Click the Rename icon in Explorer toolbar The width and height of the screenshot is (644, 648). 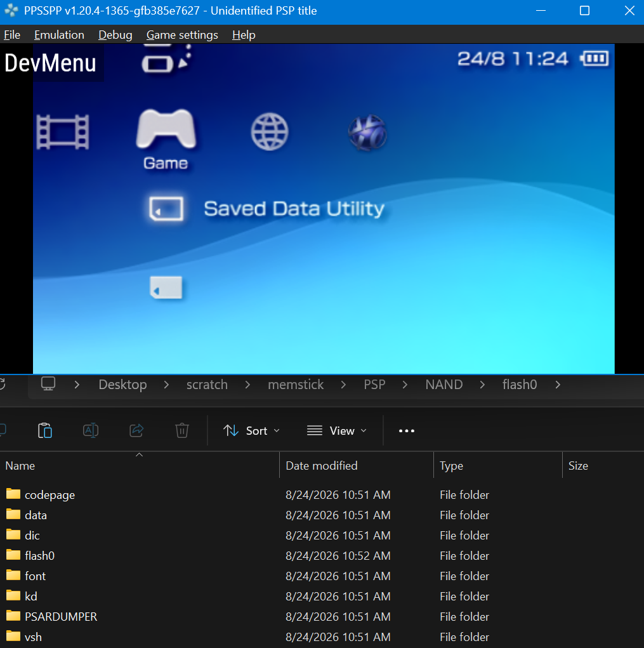(91, 430)
